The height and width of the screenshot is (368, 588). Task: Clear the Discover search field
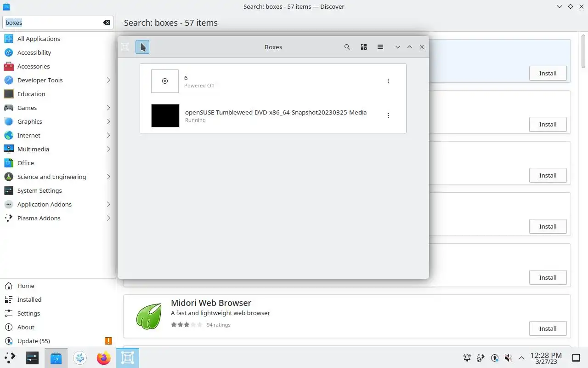pos(107,23)
